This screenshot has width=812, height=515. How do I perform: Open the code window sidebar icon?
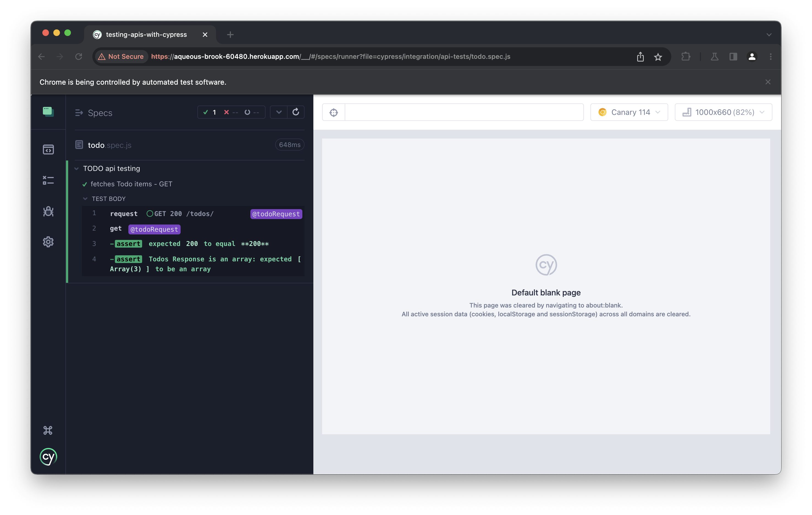click(x=48, y=149)
